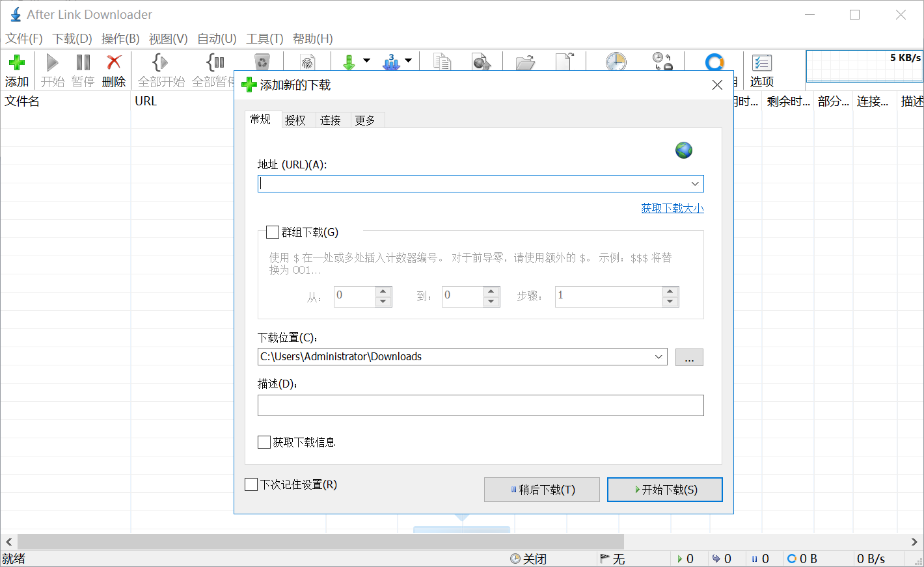Click the 步骤 spinner up arrow

[x=670, y=291]
